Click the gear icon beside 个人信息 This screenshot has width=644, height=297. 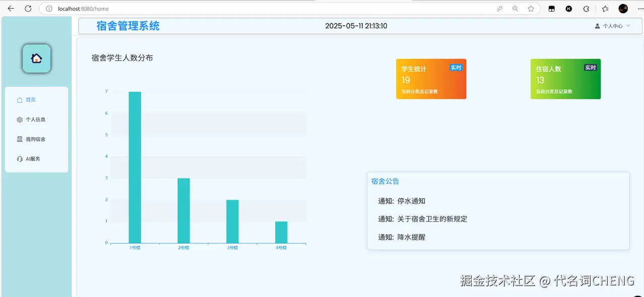point(20,120)
